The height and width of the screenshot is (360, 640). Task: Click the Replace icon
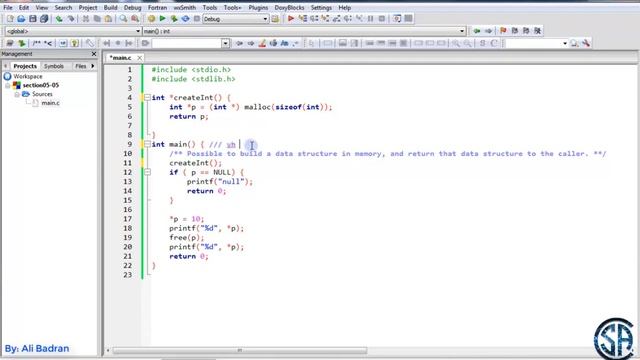(135, 19)
